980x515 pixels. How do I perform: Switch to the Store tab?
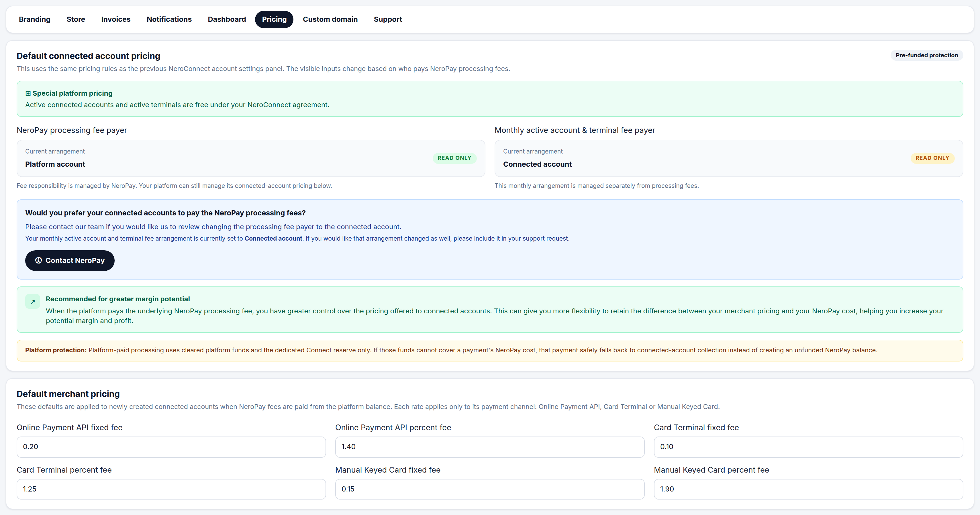[x=76, y=19]
